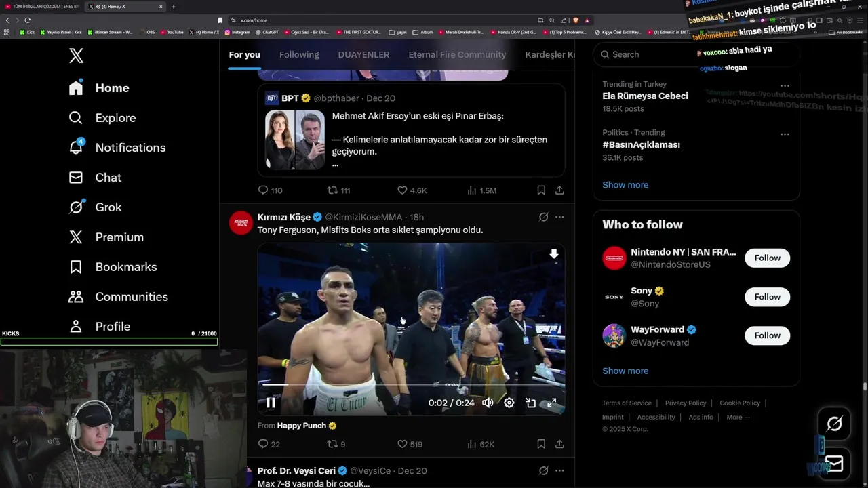This screenshot has width=868, height=488.
Task: Repost the Kırmızı Köşe post (9 reposts)
Action: pyautogui.click(x=336, y=444)
